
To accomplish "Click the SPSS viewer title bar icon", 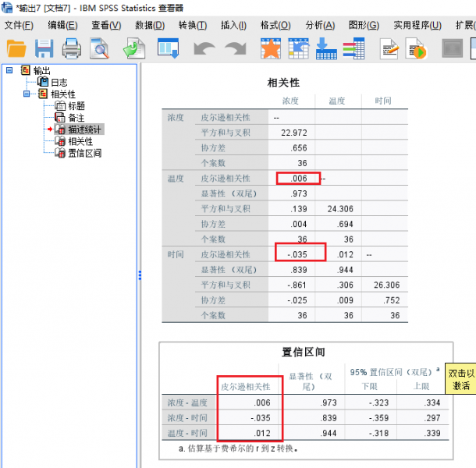I will point(7,7).
